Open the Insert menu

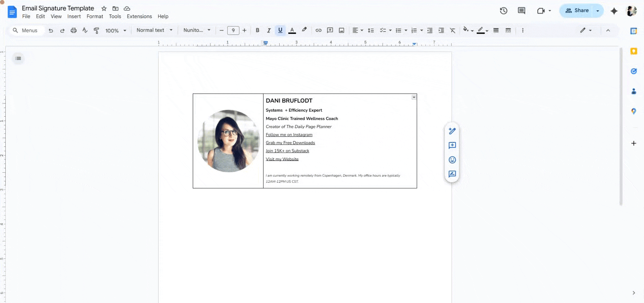74,17
